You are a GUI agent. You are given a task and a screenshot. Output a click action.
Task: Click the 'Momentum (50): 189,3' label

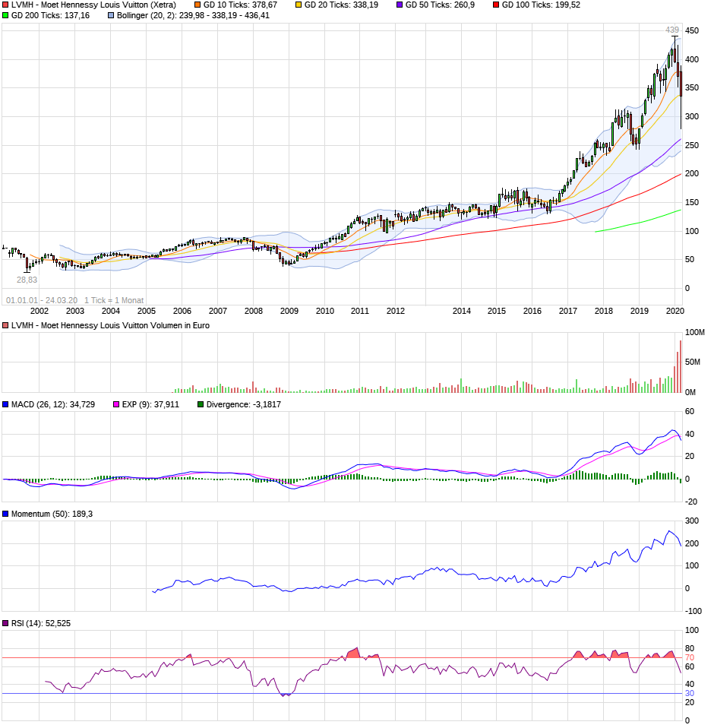coord(52,514)
